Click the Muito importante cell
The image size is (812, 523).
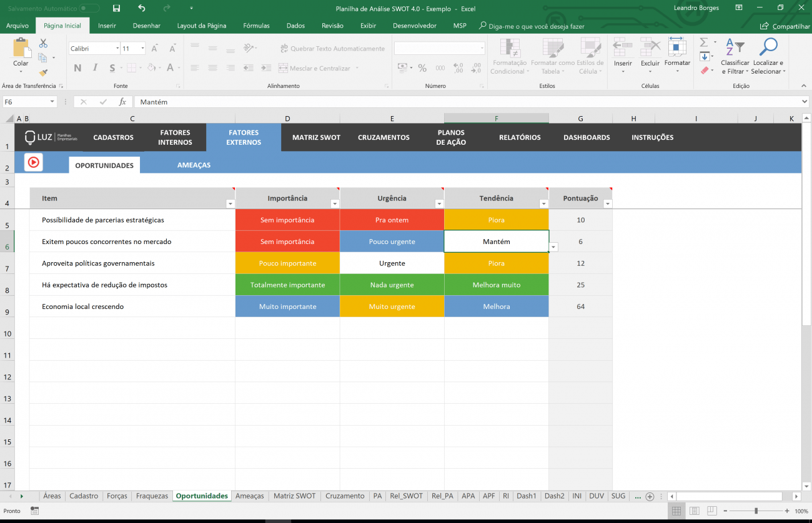[287, 306]
